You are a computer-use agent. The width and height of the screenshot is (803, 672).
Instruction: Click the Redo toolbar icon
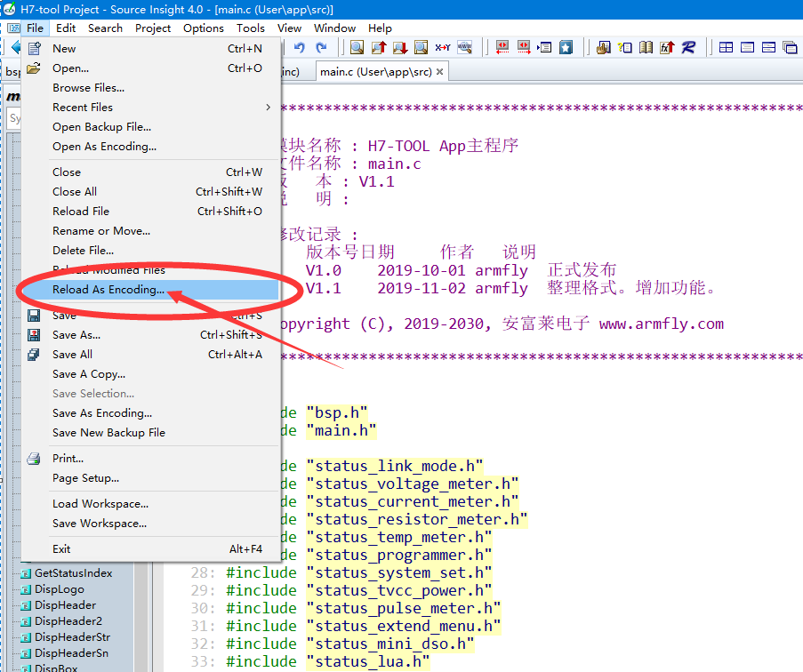point(322,48)
